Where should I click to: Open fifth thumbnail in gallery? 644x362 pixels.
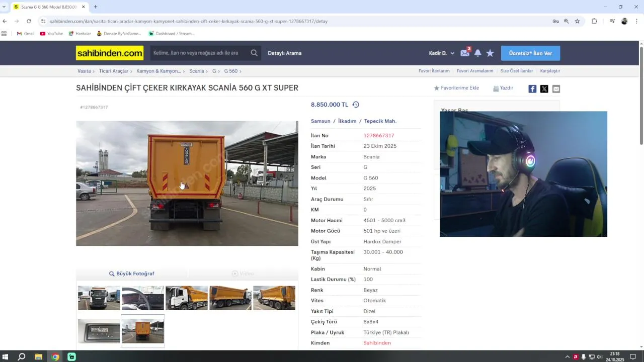[x=274, y=298]
